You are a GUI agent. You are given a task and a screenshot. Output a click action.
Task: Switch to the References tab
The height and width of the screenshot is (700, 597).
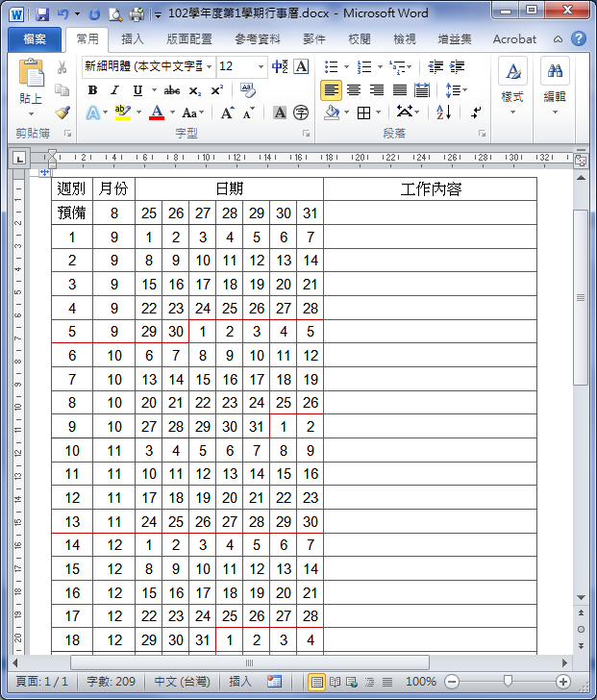coord(258,39)
